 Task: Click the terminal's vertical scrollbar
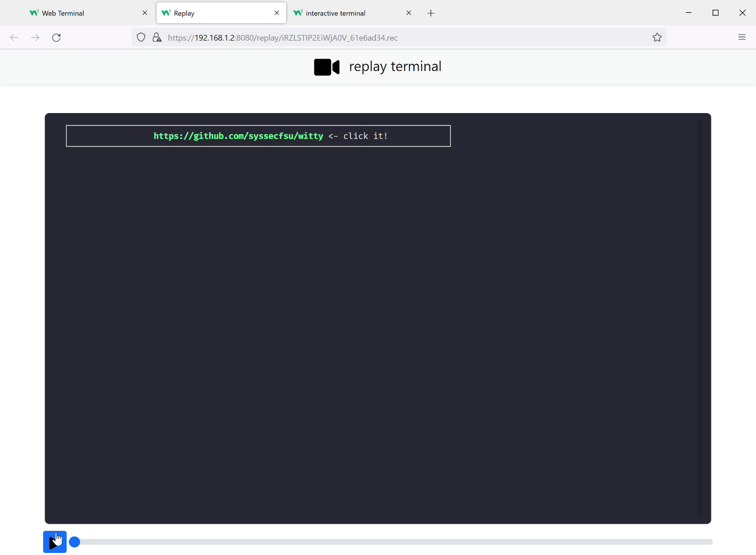[x=699, y=319]
